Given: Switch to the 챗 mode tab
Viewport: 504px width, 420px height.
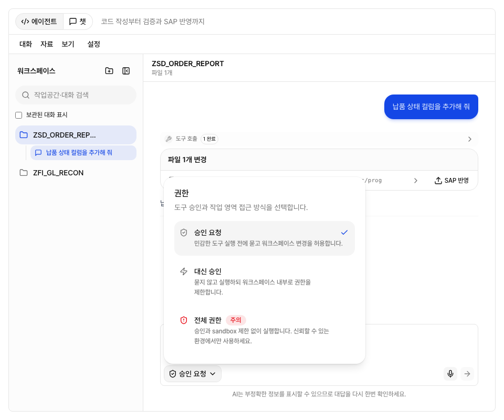Looking at the screenshot, I should coord(78,22).
